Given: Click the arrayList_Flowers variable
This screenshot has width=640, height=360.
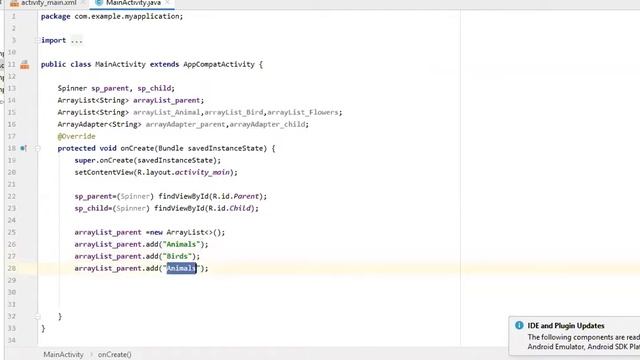Looking at the screenshot, I should pyautogui.click(x=302, y=112).
